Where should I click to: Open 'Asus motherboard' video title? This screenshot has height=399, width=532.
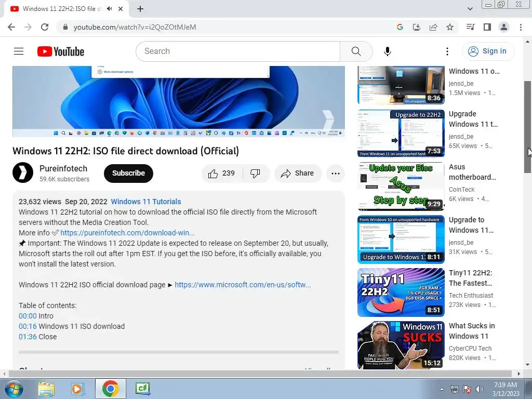tap(472, 172)
